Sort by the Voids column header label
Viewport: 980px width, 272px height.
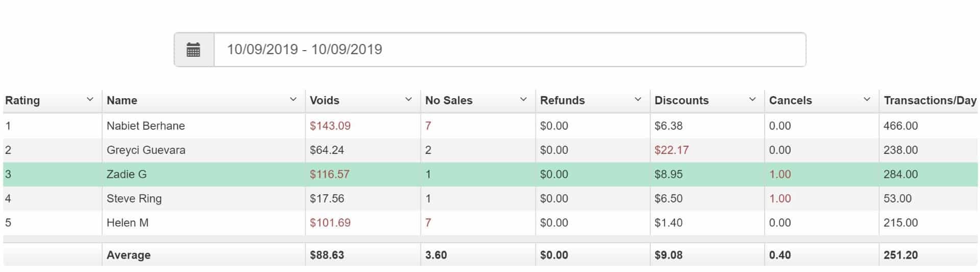pyautogui.click(x=325, y=100)
